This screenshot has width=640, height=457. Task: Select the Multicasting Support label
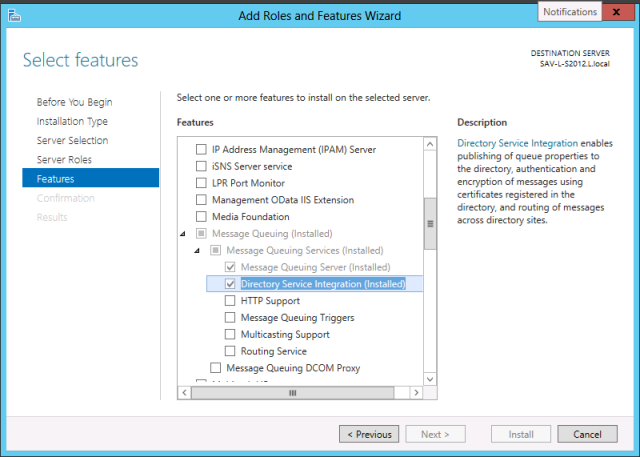[285, 335]
